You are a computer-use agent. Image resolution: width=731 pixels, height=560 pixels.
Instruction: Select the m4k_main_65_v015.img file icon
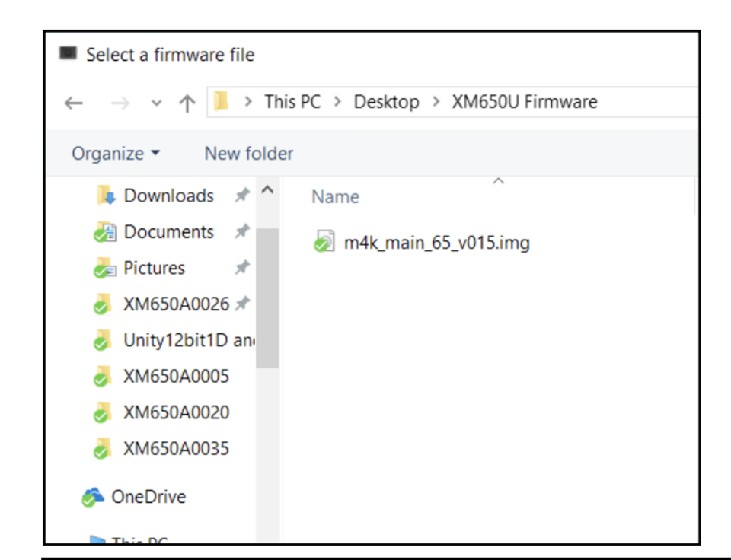pyautogui.click(x=324, y=243)
